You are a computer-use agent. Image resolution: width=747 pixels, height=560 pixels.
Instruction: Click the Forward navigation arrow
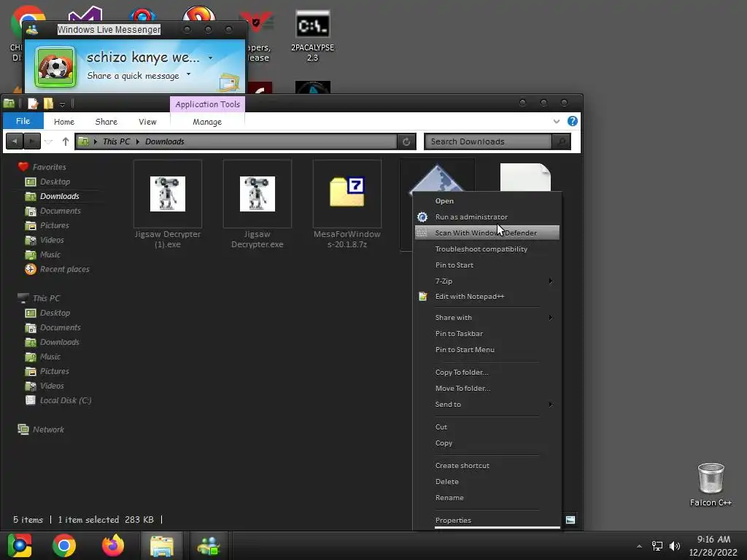(x=32, y=141)
